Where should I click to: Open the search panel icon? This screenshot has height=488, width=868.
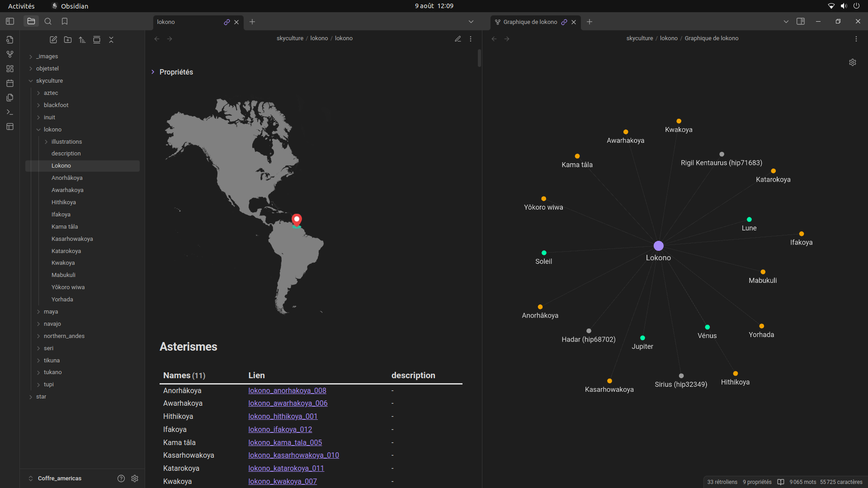[48, 21]
